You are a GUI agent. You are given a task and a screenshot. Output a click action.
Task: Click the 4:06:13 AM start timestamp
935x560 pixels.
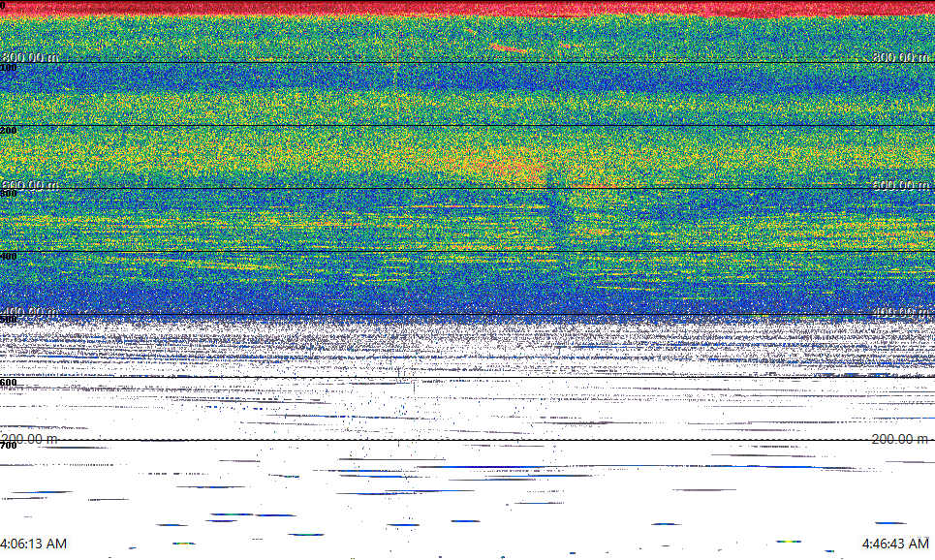pyautogui.click(x=34, y=544)
